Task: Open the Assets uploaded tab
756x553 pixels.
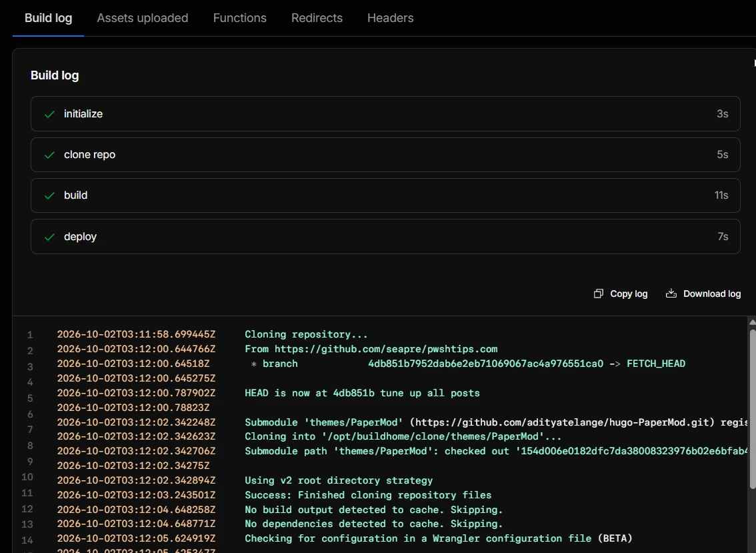Action: (x=142, y=18)
